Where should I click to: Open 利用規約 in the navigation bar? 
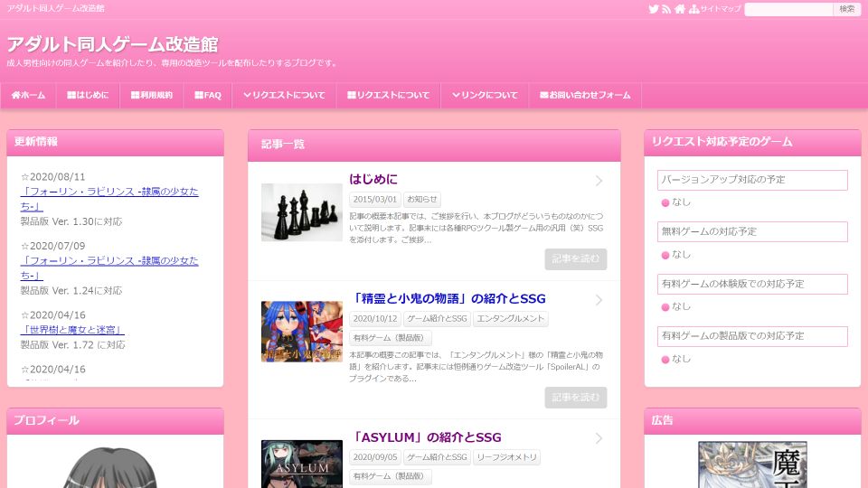pyautogui.click(x=151, y=95)
